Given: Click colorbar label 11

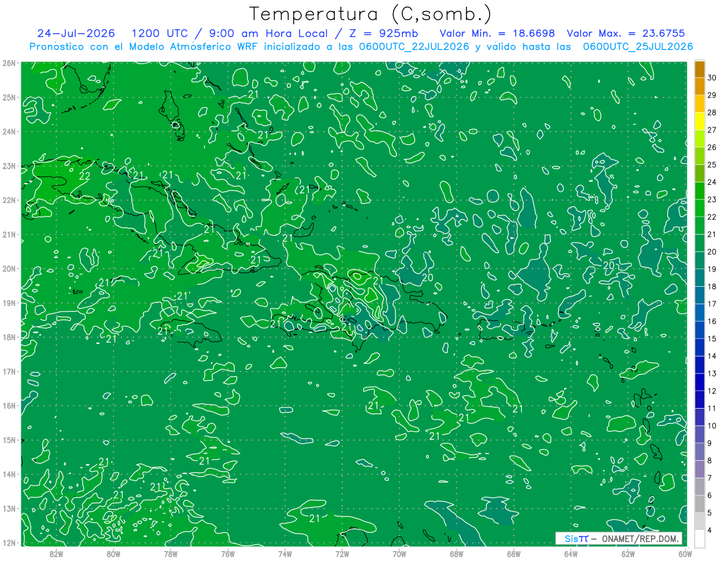Looking at the screenshot, I should 712,408.
